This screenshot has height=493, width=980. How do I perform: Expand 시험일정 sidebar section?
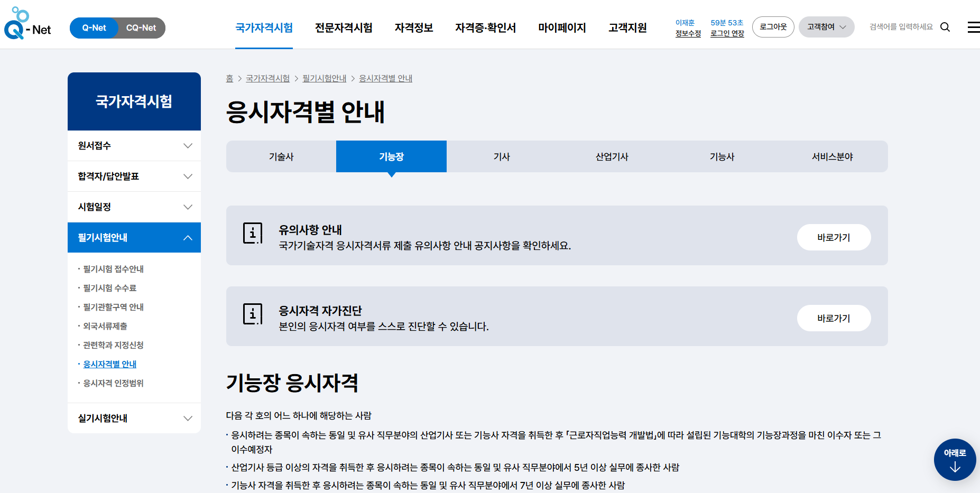134,207
